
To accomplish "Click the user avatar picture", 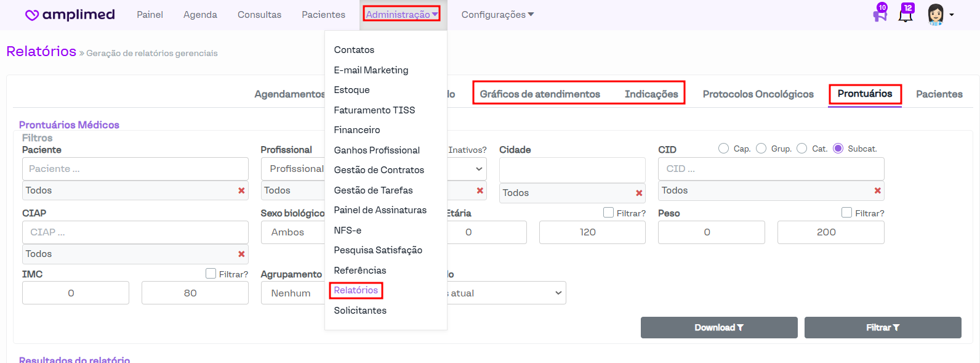I will click(935, 14).
